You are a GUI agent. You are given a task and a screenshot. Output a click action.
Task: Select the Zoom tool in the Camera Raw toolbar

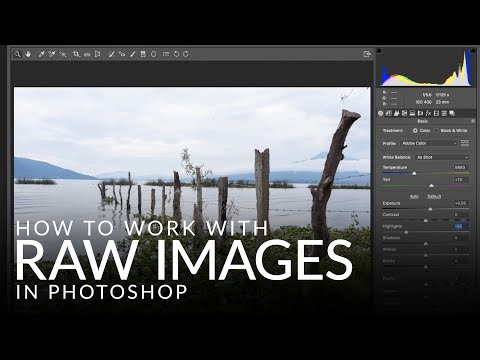[17, 54]
